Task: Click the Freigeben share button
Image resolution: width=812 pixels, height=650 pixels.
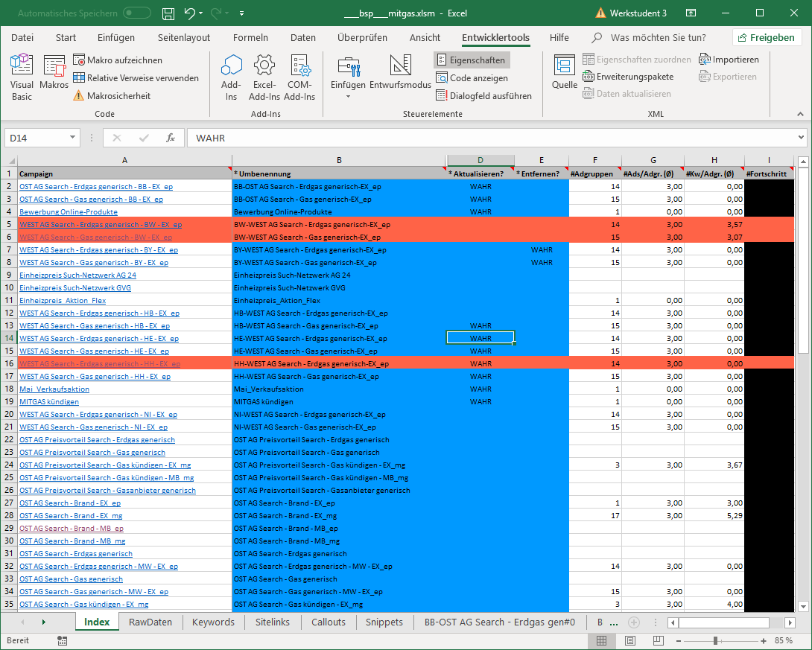Action: [765, 38]
